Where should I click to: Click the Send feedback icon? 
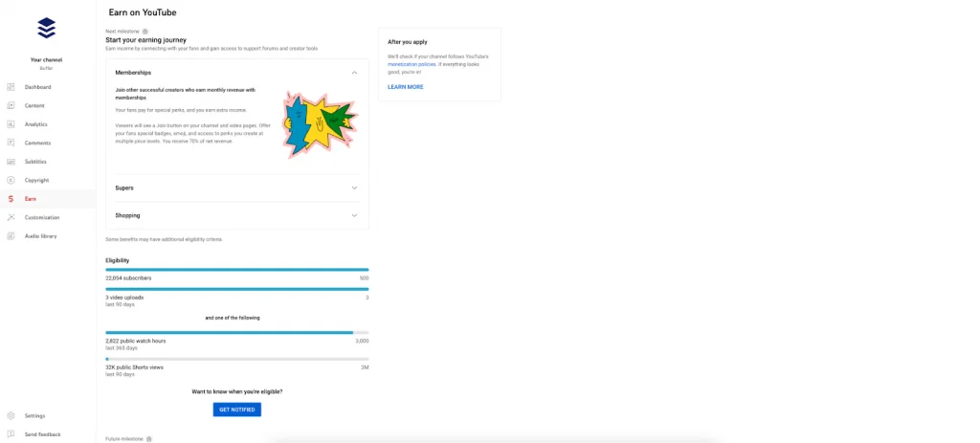[x=11, y=434]
